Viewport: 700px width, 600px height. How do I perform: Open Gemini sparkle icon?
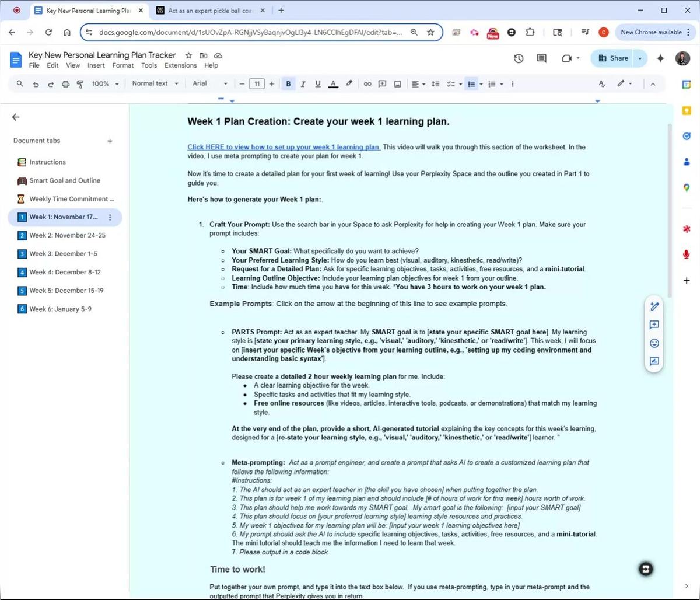660,58
